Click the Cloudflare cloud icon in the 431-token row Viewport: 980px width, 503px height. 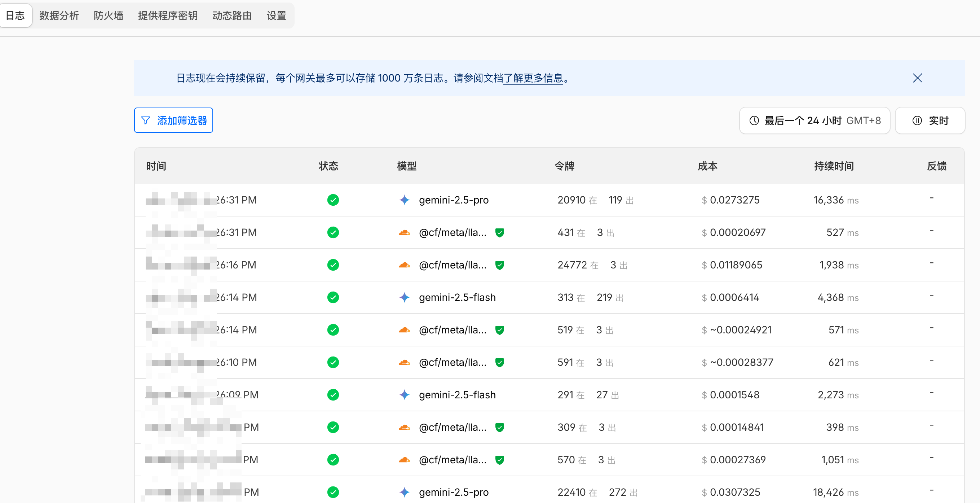[405, 232]
